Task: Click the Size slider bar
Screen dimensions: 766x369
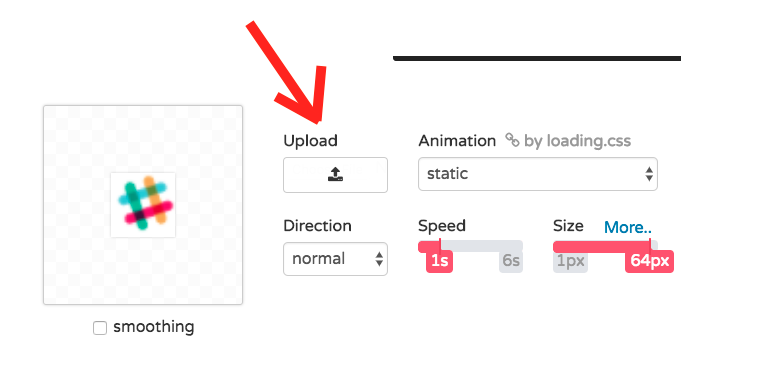Action: pos(605,246)
